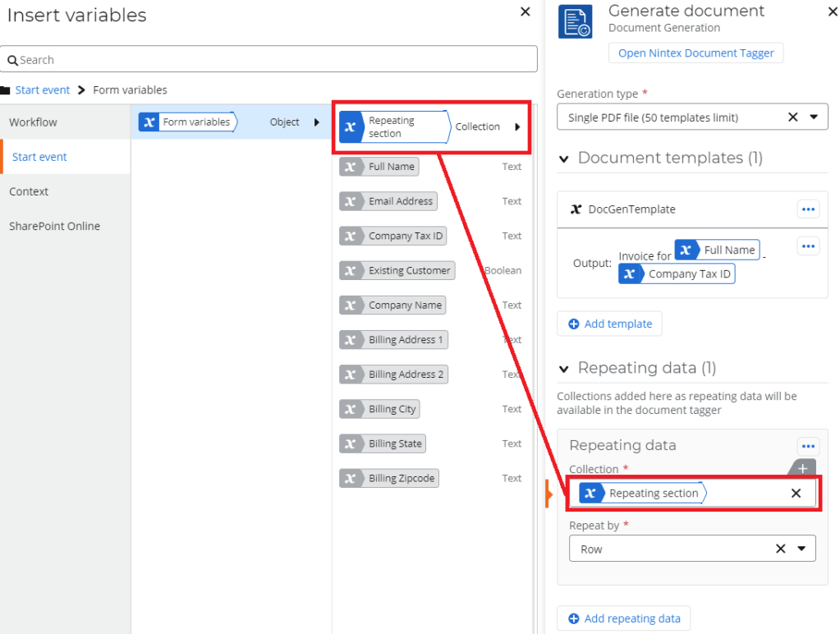
Task: Click the Generate document action icon
Action: pos(575,21)
